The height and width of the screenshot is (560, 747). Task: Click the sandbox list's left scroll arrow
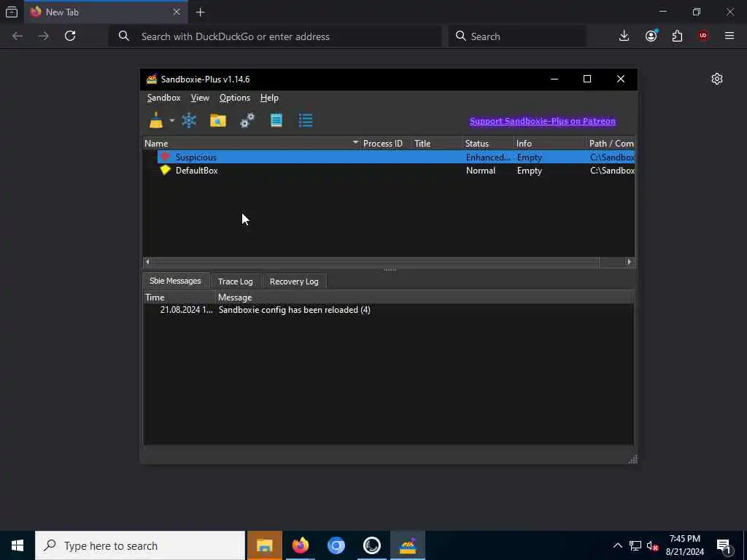click(147, 262)
